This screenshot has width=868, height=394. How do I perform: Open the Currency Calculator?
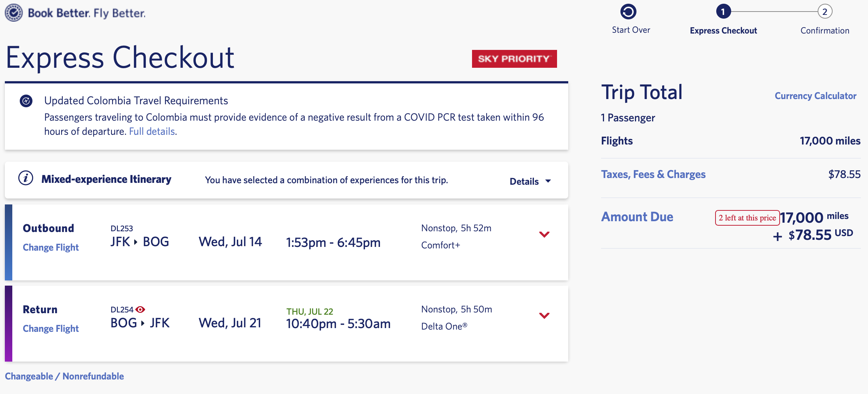(815, 96)
